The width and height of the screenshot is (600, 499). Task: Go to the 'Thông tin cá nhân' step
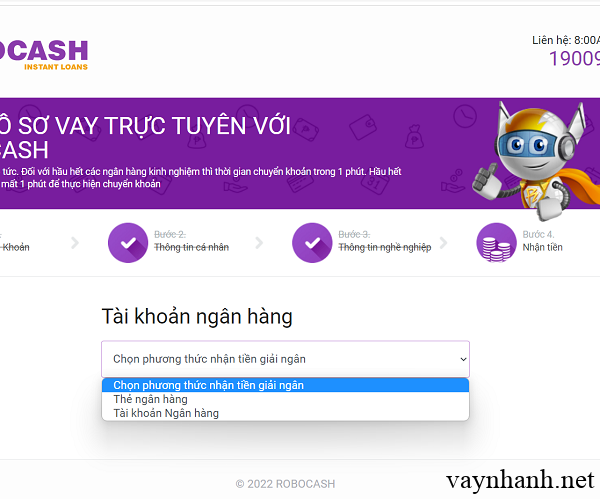191,247
